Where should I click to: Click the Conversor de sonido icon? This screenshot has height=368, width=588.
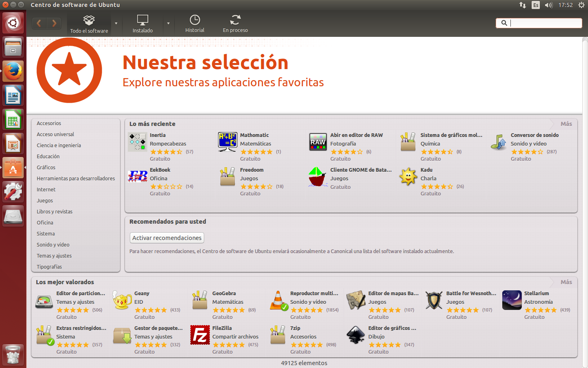499,142
